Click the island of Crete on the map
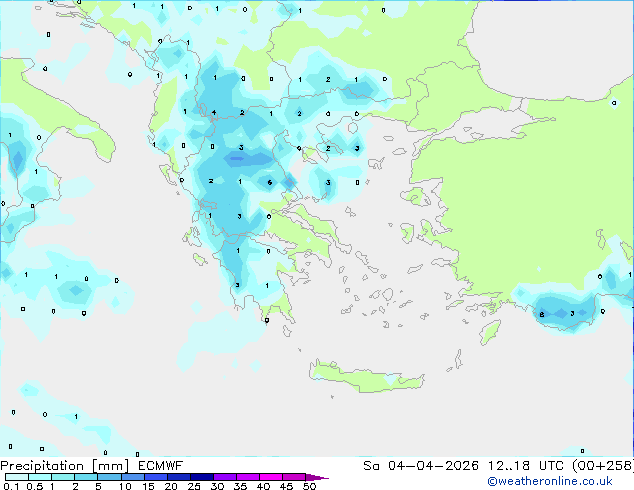This screenshot has height=490, width=634. [x=366, y=377]
